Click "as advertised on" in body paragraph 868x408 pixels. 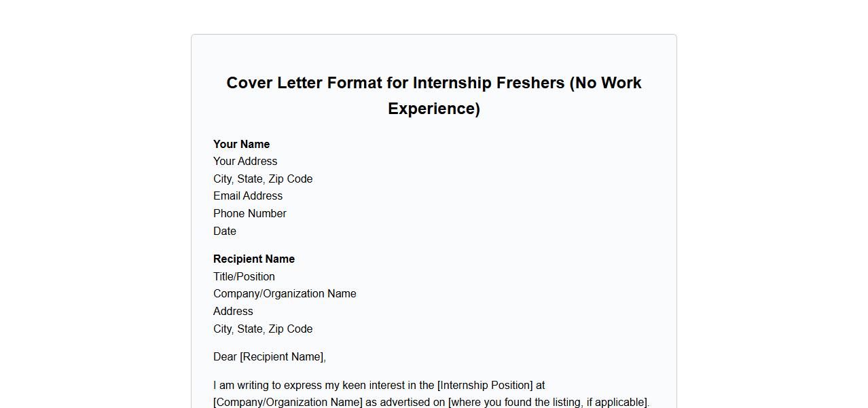[x=405, y=403]
